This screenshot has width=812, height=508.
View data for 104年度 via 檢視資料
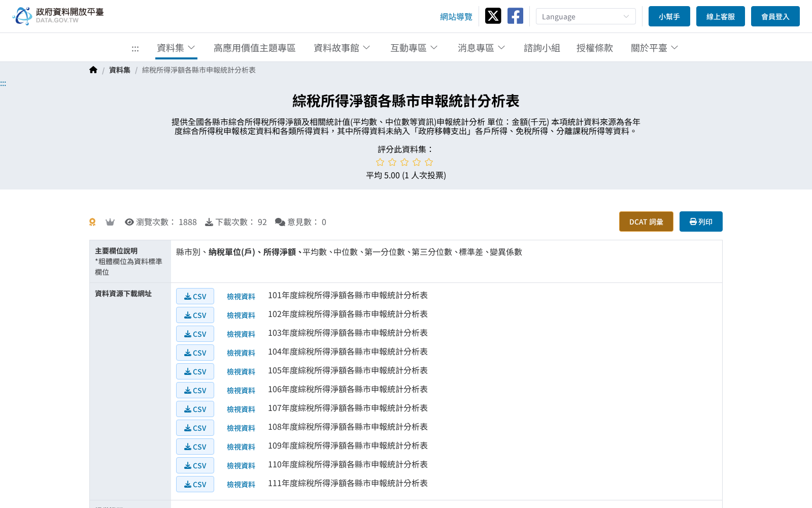(x=241, y=353)
